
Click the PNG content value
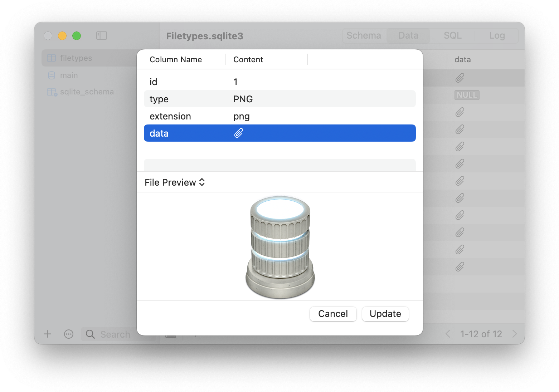[x=243, y=99]
